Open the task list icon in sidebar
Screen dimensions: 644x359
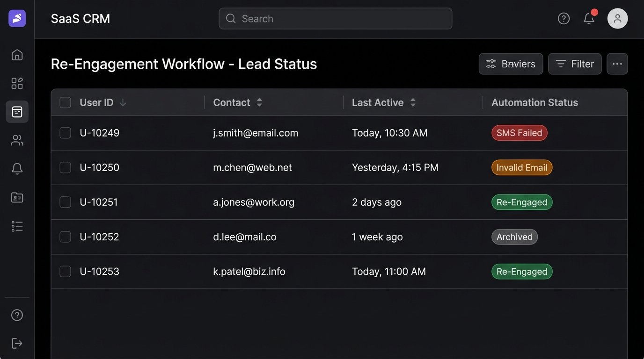pyautogui.click(x=17, y=226)
